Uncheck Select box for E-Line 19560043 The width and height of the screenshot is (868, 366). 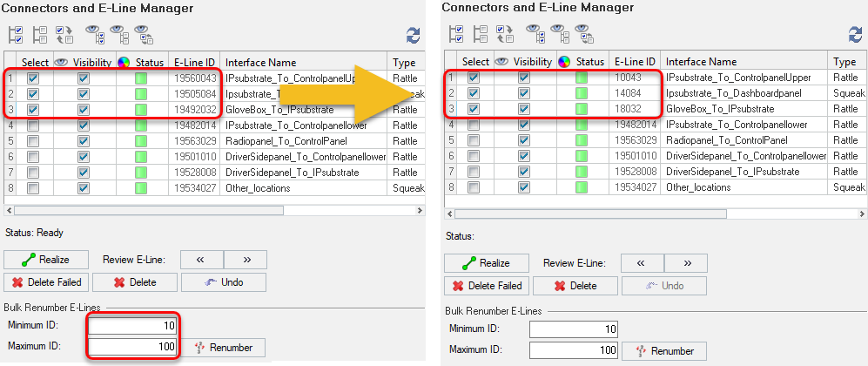[x=33, y=78]
